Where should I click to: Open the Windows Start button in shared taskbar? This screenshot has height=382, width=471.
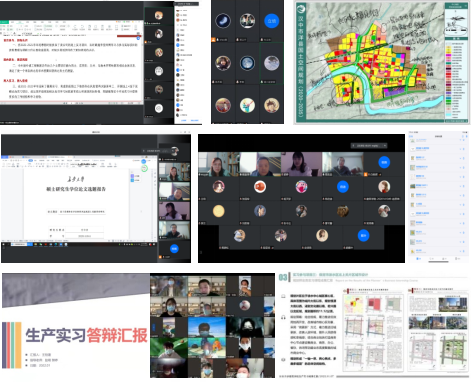4,245
